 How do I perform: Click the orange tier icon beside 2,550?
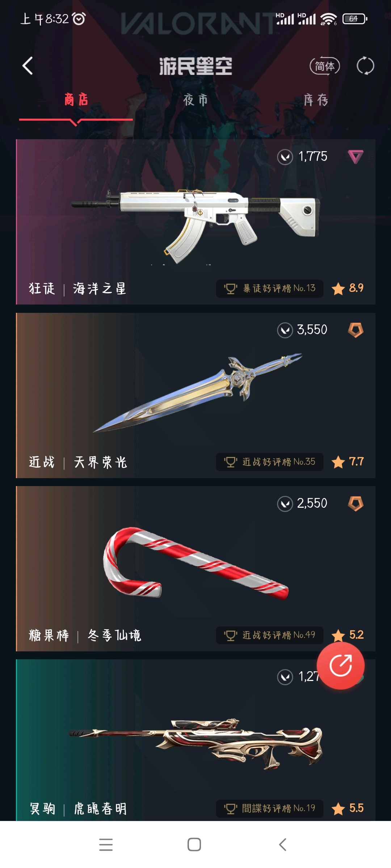[x=356, y=503]
